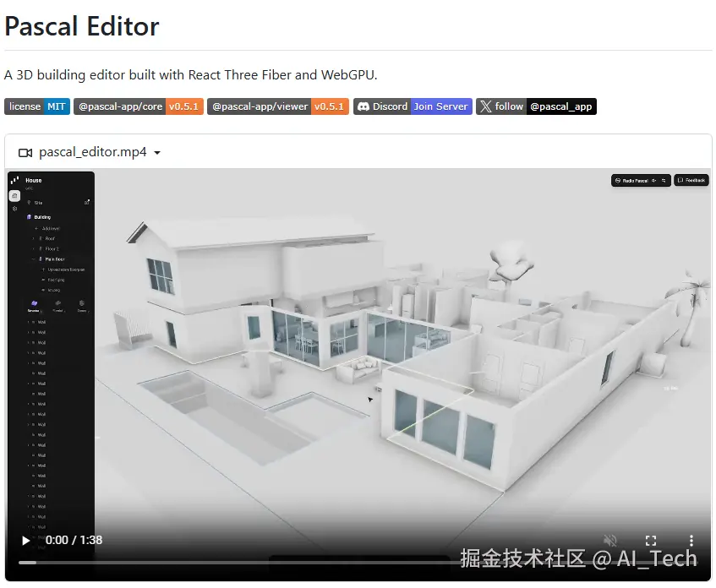Viewport: 716px width, 588px height.
Task: Collapse the Main floor level
Action: click(33, 259)
